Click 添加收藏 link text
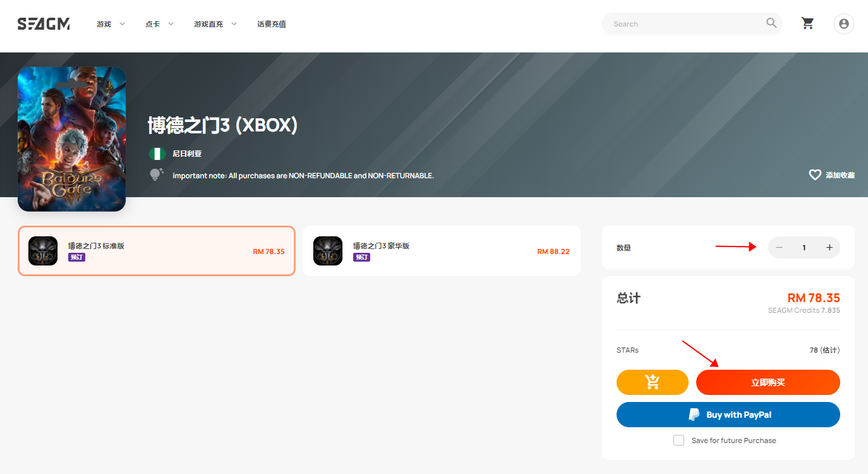This screenshot has height=474, width=868. coord(840,175)
